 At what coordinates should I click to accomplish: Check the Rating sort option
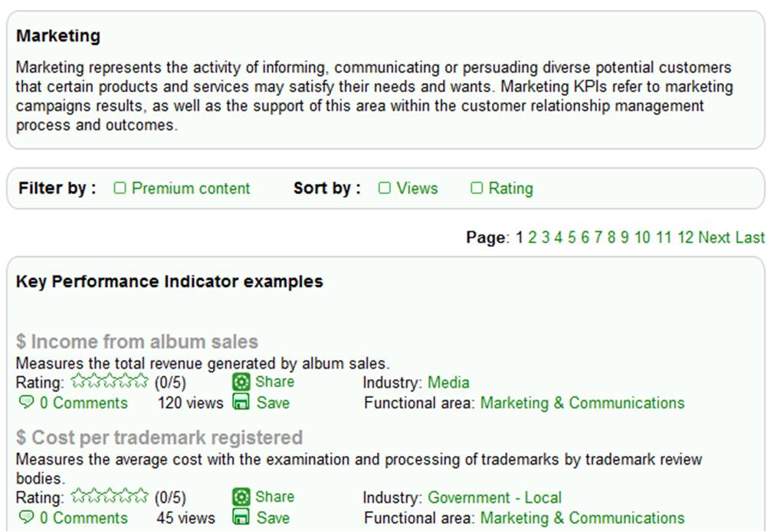coord(477,188)
